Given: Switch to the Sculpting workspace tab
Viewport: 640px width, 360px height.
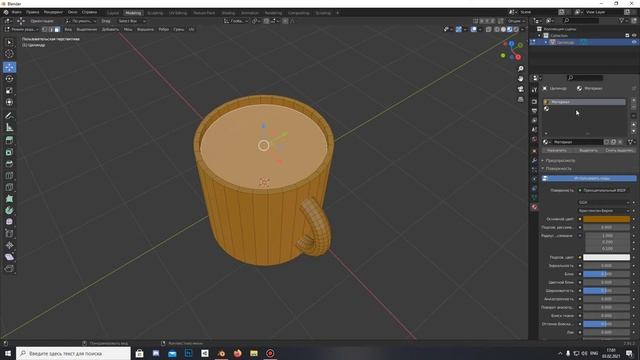Looking at the screenshot, I should click(155, 13).
